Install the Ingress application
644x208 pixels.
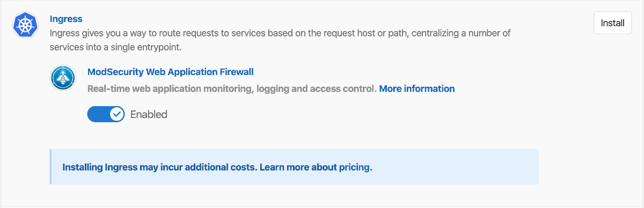[612, 23]
